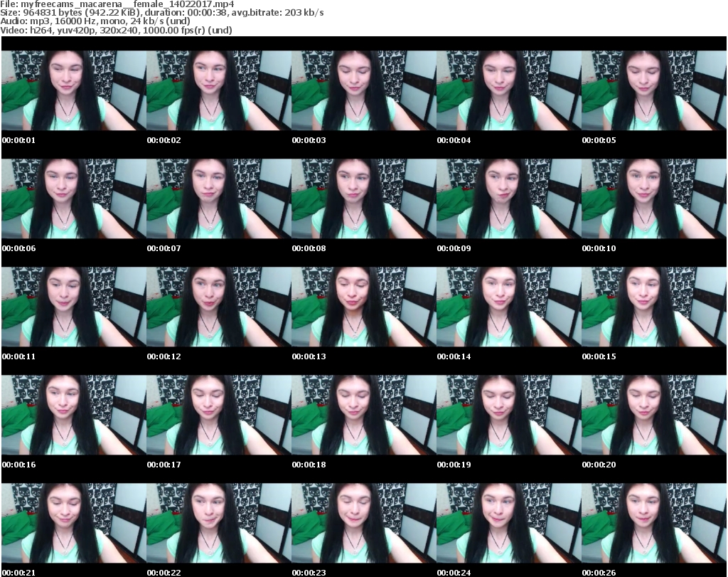
Task: Pick the thumbnail for timestamp 00:00:04
Action: pos(509,90)
